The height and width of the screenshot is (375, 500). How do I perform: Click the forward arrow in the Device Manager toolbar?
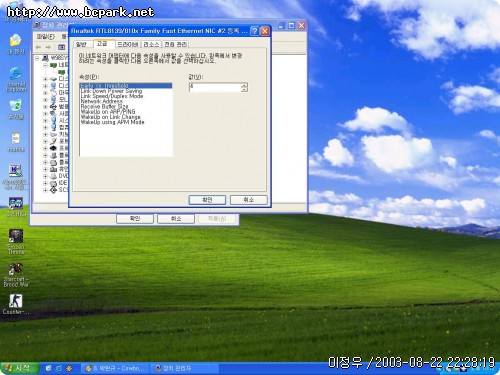(48, 47)
